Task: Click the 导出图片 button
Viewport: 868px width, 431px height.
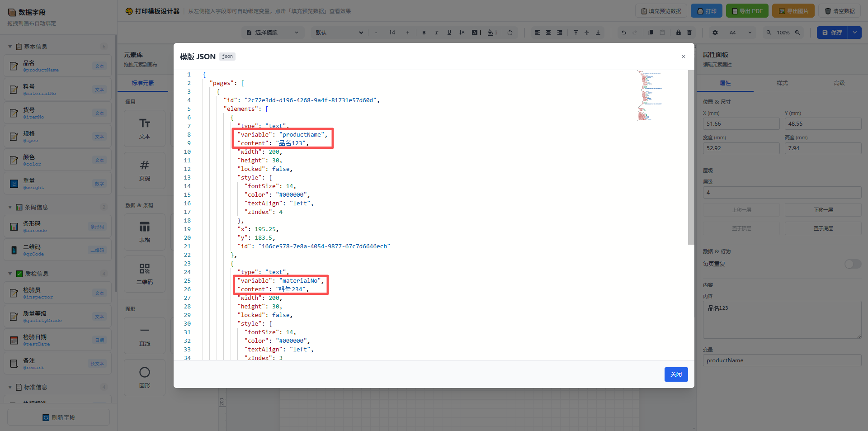Action: pos(793,11)
